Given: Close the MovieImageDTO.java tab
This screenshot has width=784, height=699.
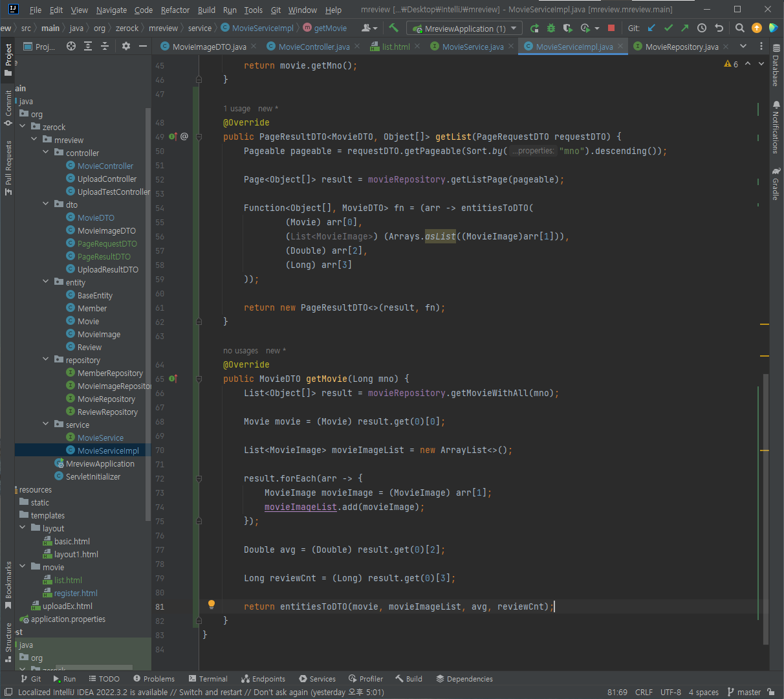Looking at the screenshot, I should pyautogui.click(x=254, y=46).
